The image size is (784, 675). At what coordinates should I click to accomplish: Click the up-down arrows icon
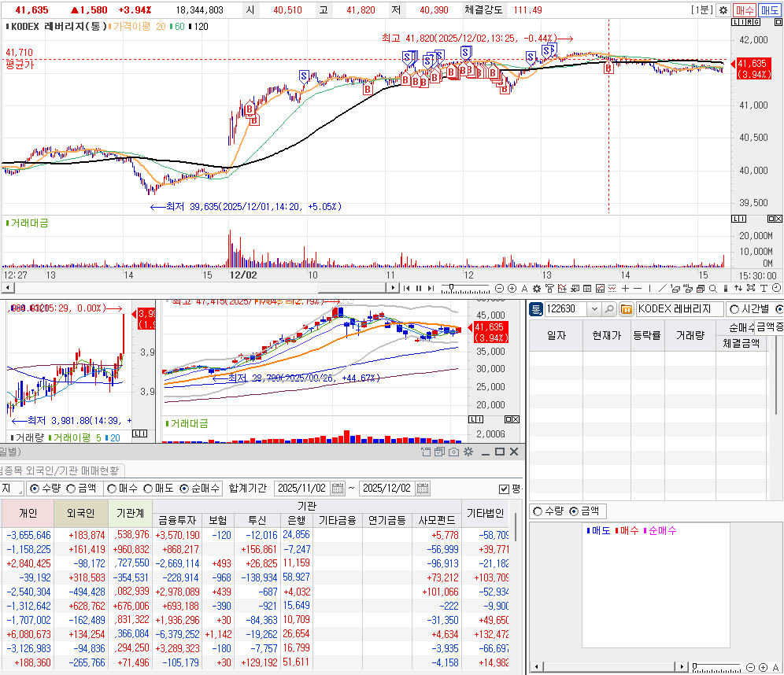tap(738, 288)
